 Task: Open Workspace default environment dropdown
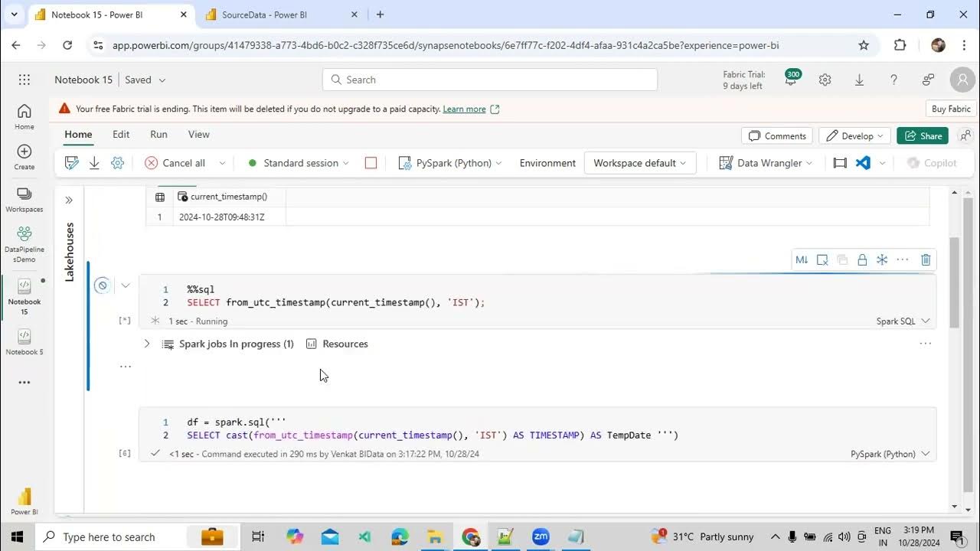[640, 163]
